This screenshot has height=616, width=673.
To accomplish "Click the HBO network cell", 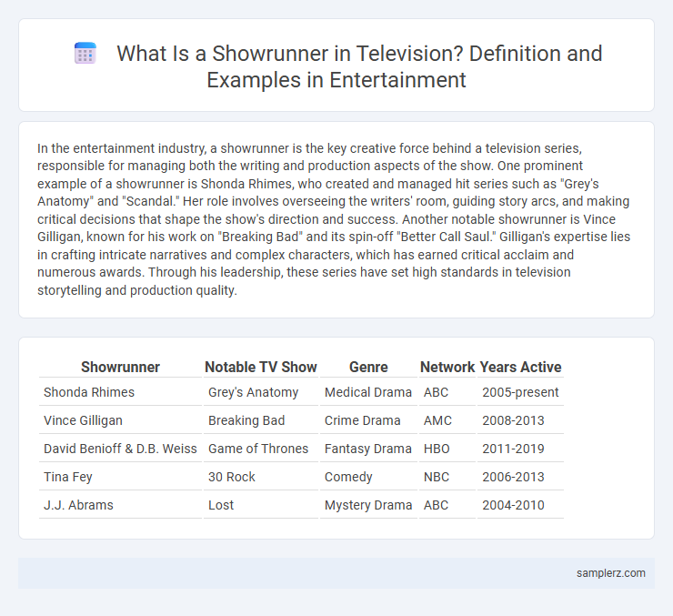I will click(447, 449).
